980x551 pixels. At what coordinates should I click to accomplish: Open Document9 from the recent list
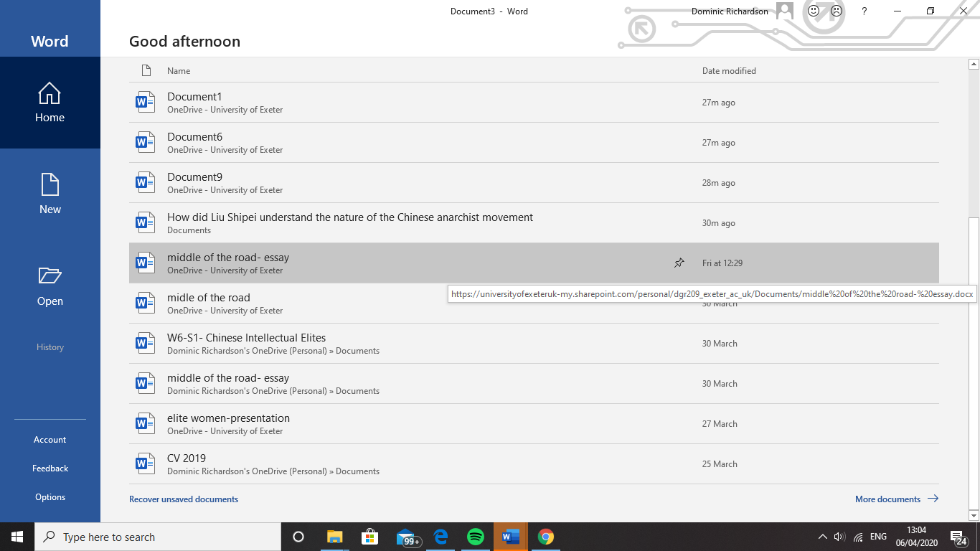tap(534, 183)
